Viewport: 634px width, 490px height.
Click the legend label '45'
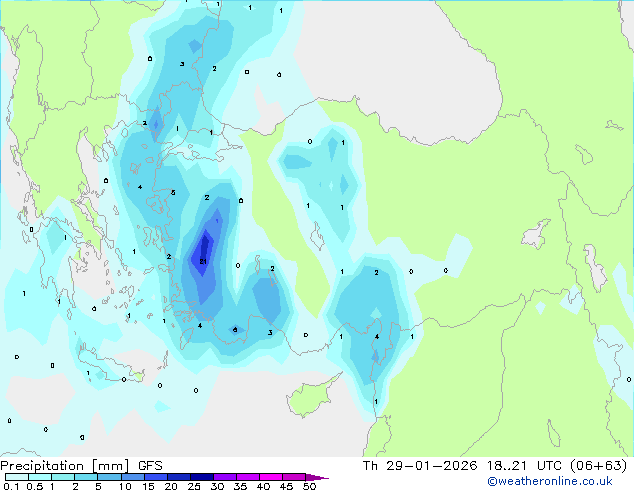click(x=286, y=486)
